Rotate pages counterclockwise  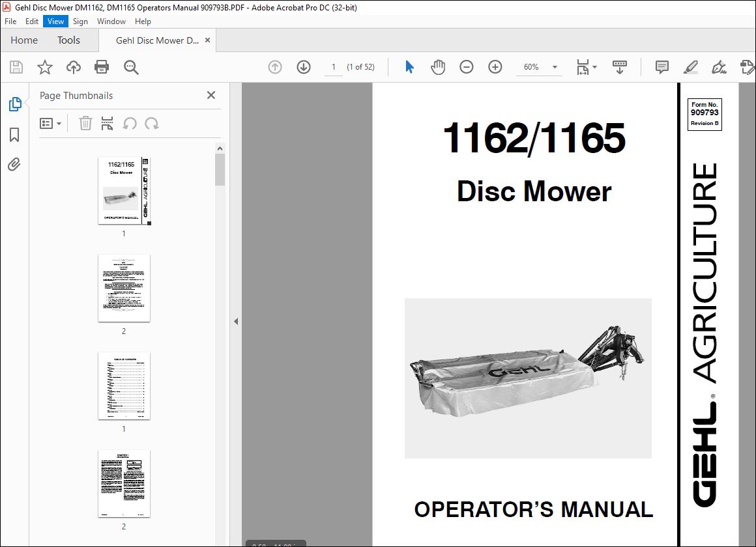[129, 123]
